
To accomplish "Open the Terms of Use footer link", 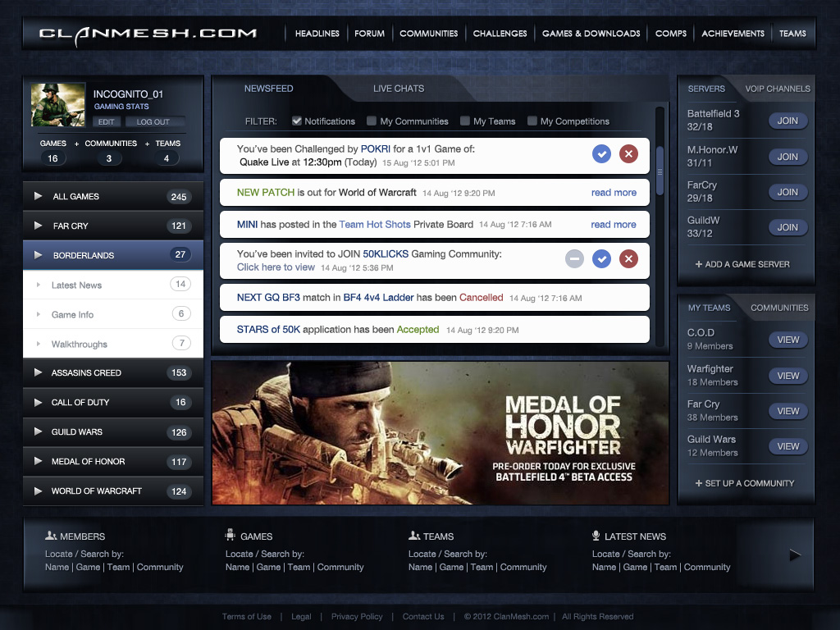I will tap(246, 617).
